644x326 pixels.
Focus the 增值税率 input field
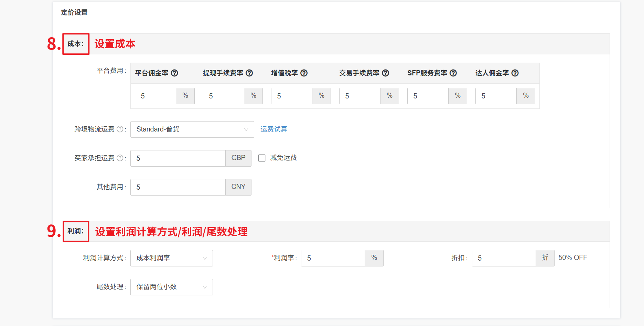[x=292, y=96]
